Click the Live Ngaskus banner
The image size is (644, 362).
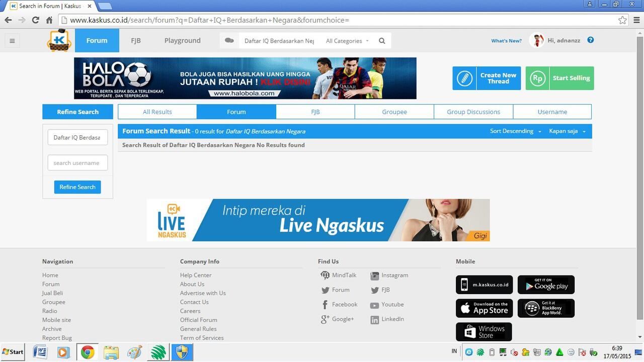318,220
